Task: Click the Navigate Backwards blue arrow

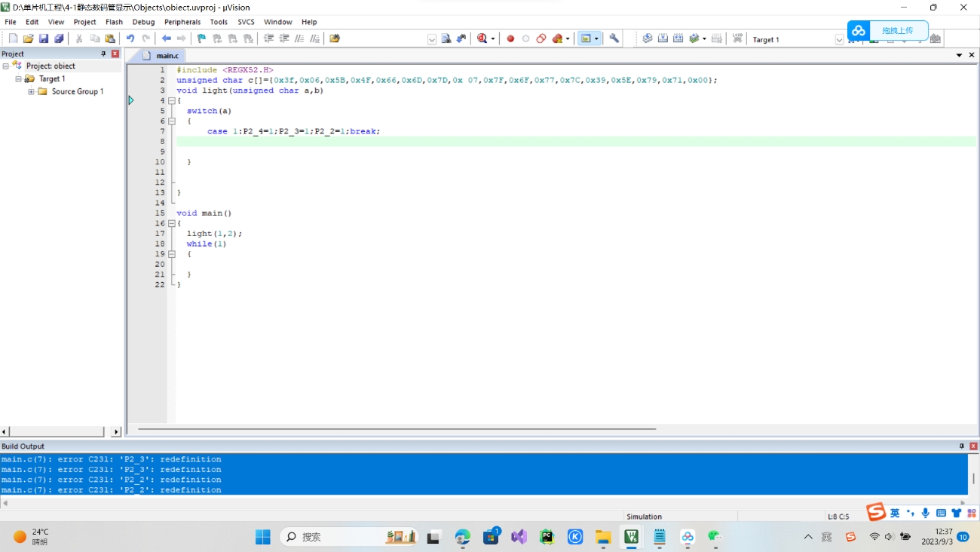Action: click(x=166, y=38)
